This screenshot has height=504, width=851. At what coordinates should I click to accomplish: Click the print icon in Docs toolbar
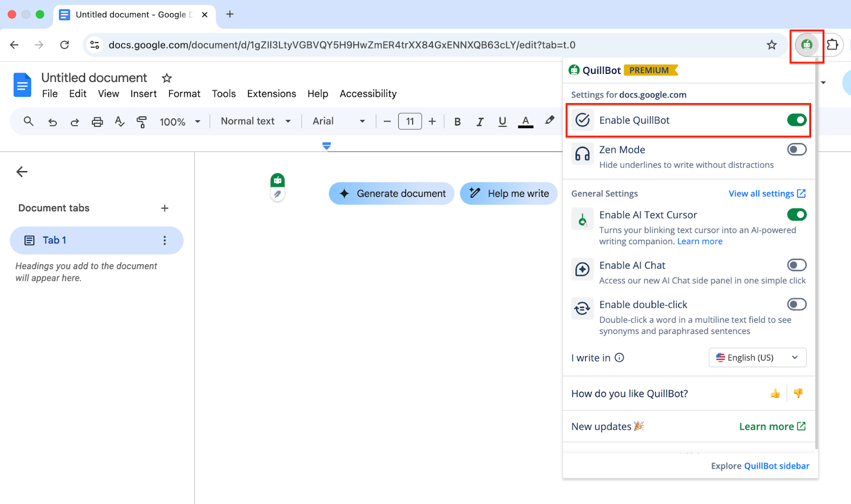(x=97, y=122)
